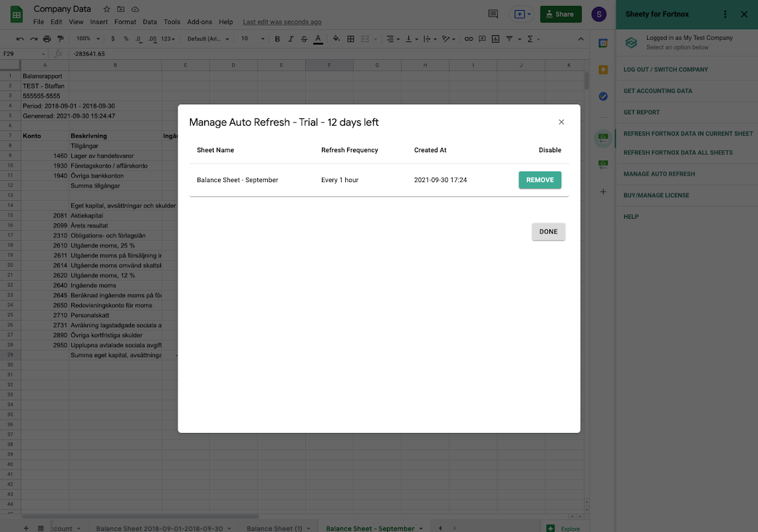
Task: Click the DONE button in the dialog
Action: tap(548, 231)
